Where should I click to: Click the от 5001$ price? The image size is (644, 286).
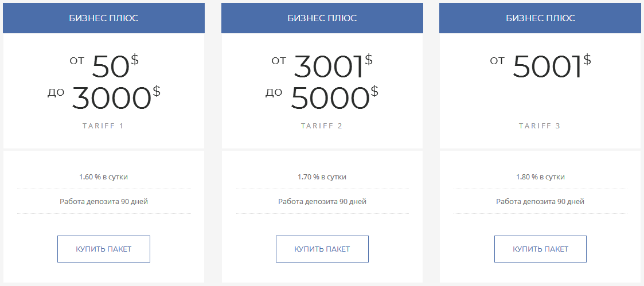coord(541,66)
